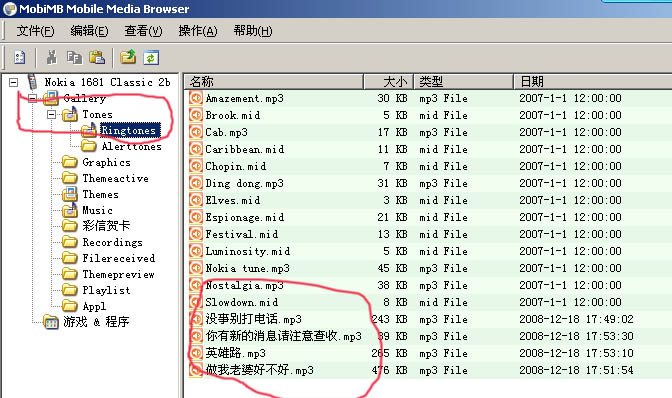This screenshot has height=398, width=672.
Task: Open the 编辑(E) menu
Action: tap(89, 31)
